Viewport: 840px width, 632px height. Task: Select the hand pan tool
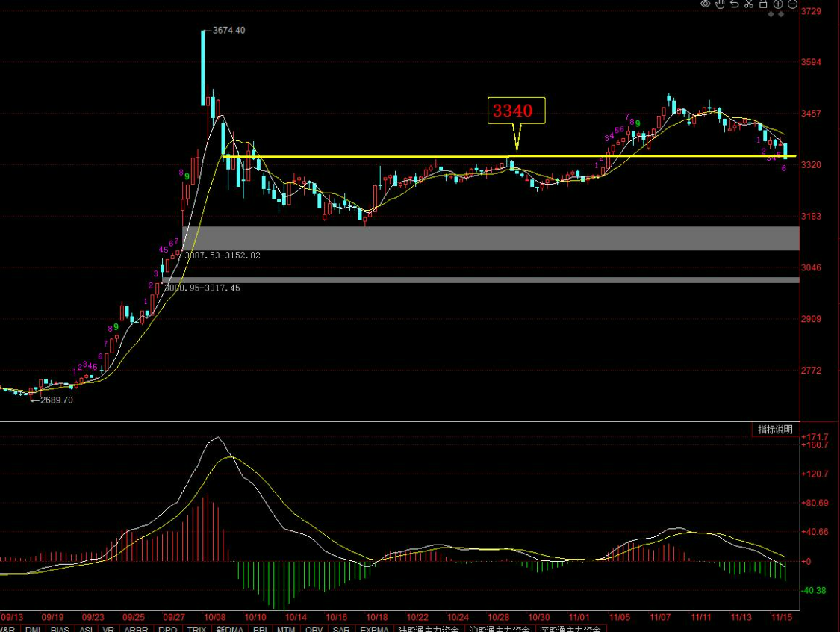coord(720,4)
